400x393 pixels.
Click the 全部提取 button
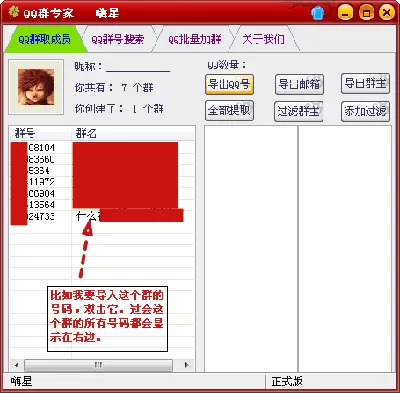pyautogui.click(x=229, y=110)
